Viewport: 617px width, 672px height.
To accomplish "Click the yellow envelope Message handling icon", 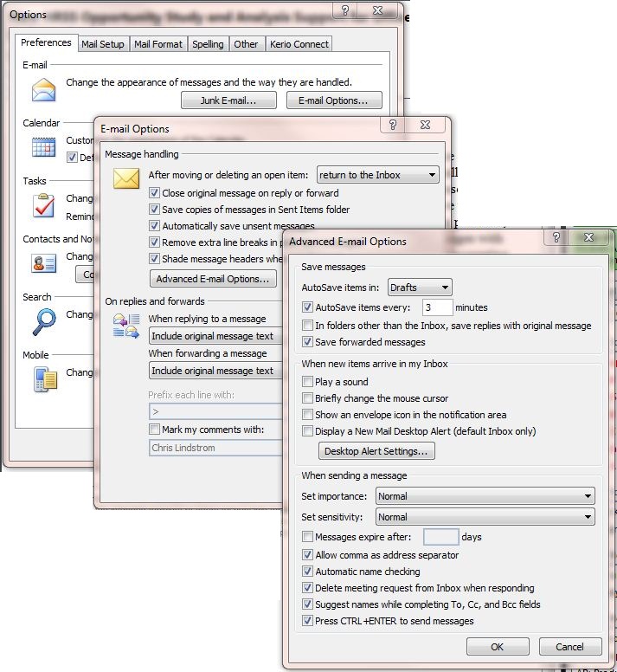I will pyautogui.click(x=126, y=178).
